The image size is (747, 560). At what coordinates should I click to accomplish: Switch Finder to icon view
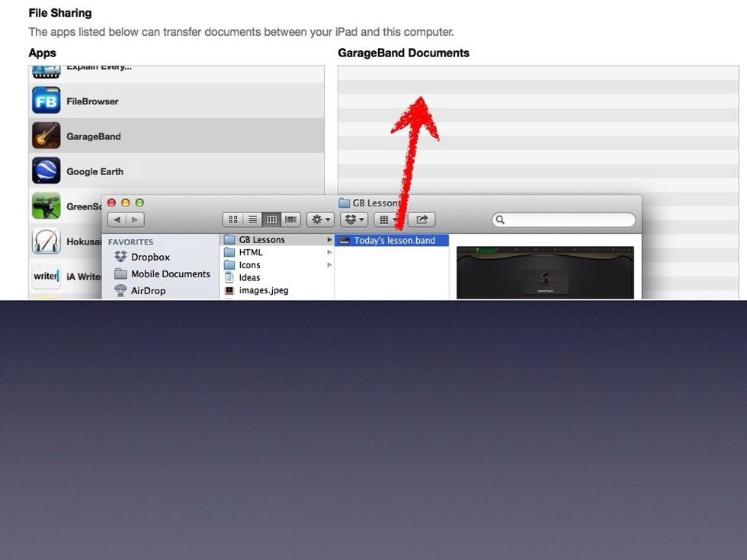[x=233, y=219]
